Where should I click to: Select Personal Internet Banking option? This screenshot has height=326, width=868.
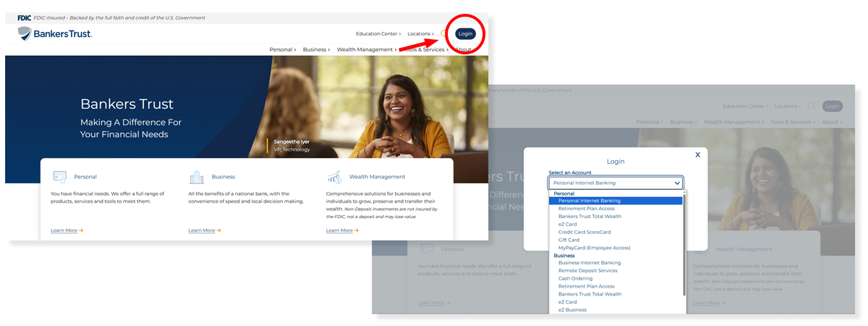coord(616,201)
